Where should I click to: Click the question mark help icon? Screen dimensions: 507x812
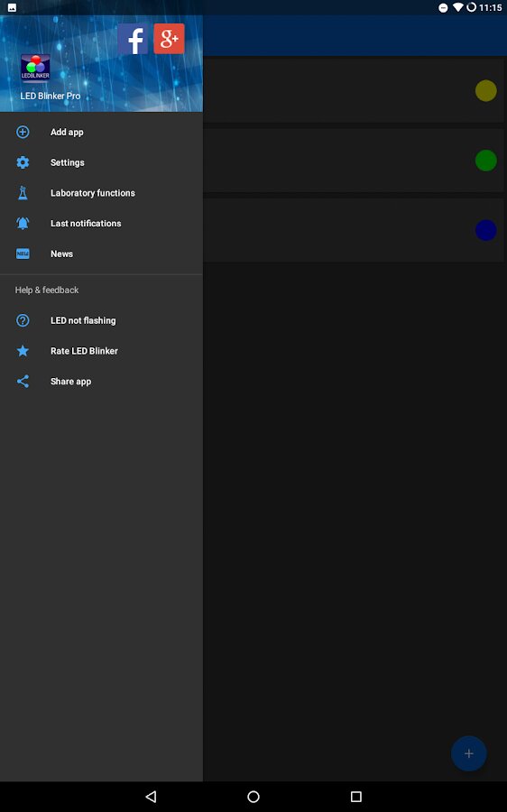tap(23, 320)
